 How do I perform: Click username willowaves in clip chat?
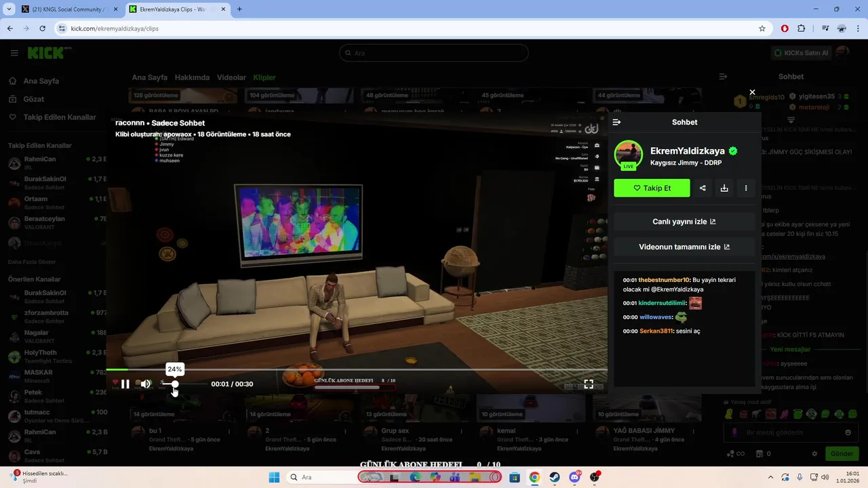(x=656, y=317)
